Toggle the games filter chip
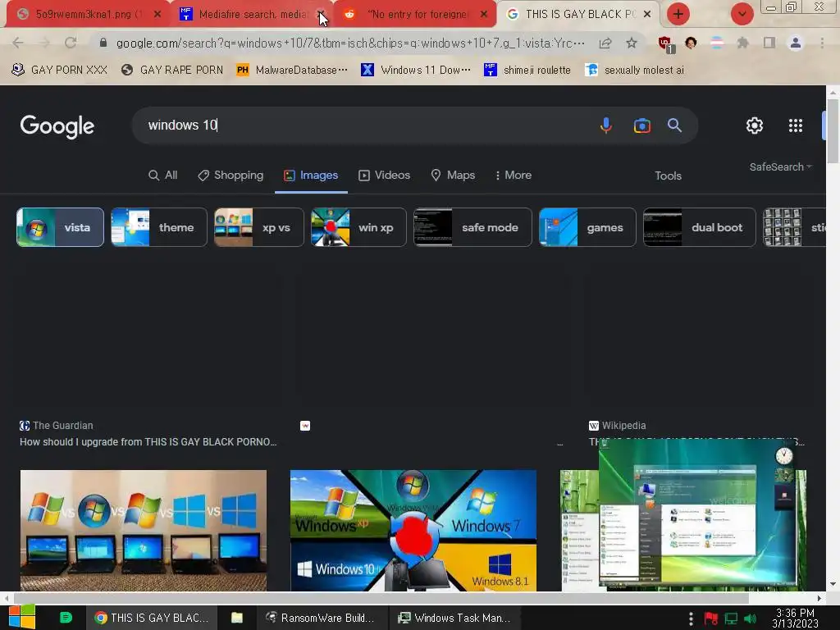 point(587,227)
